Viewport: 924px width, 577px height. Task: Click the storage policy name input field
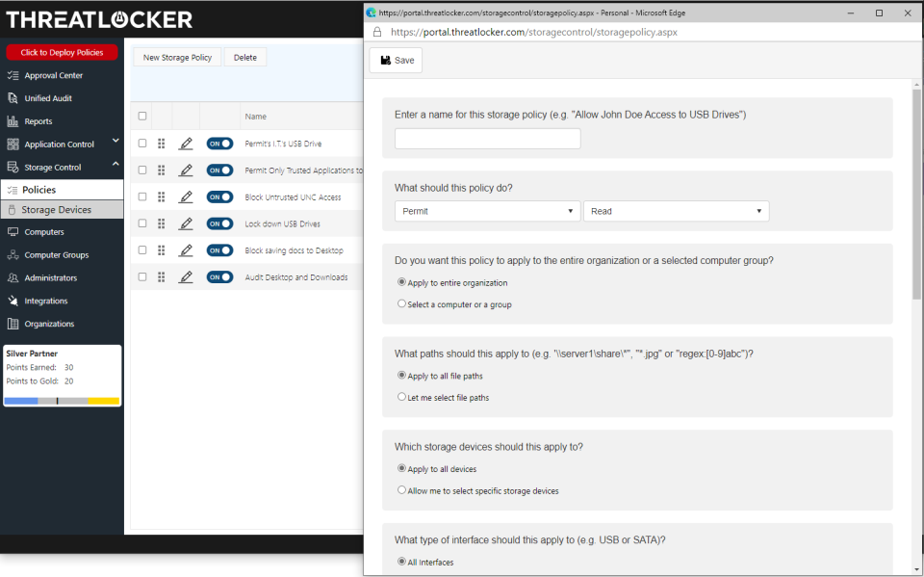(x=487, y=139)
